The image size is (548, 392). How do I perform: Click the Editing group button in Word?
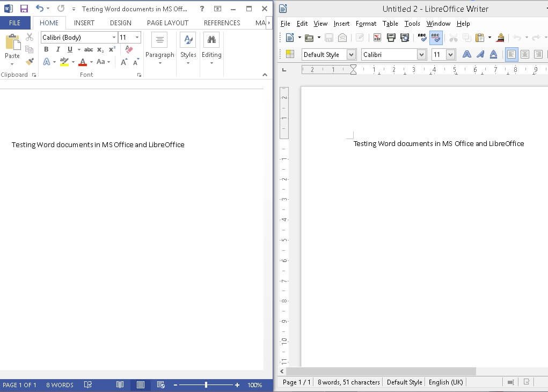click(x=211, y=49)
